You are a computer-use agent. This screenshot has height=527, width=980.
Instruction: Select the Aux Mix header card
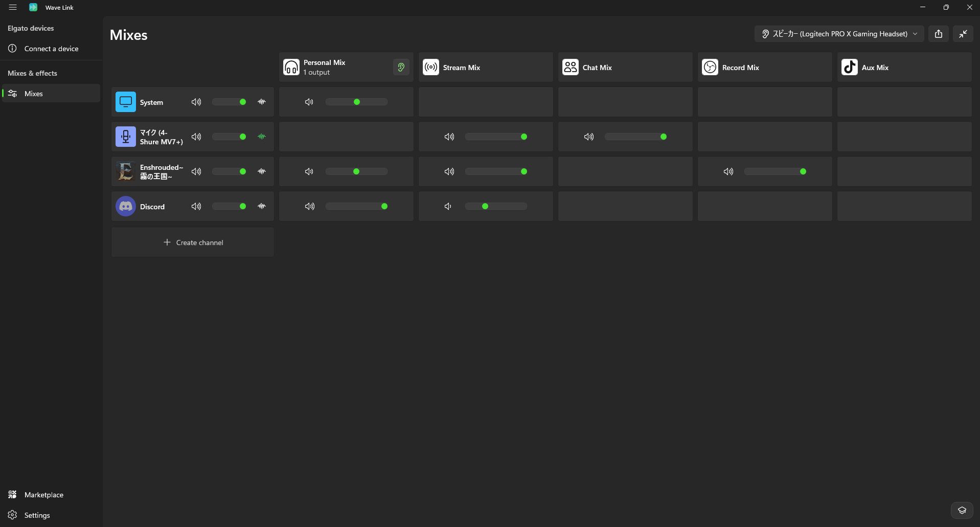[x=904, y=67]
